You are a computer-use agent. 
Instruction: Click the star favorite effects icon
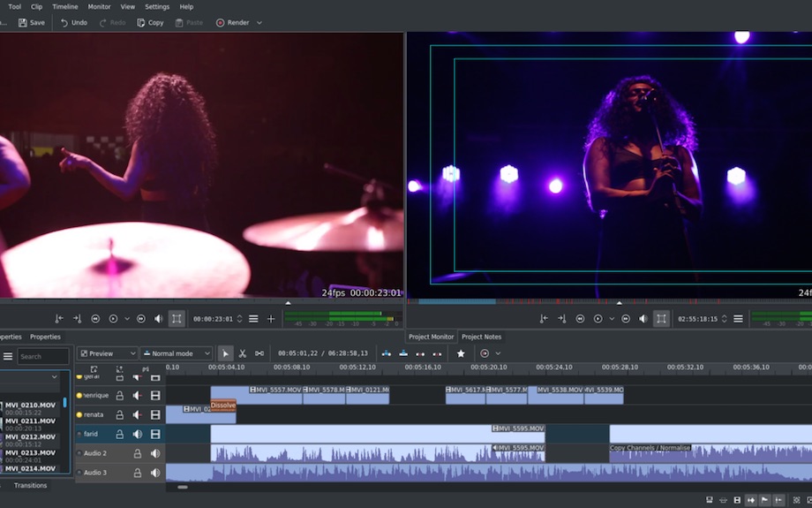(x=460, y=353)
